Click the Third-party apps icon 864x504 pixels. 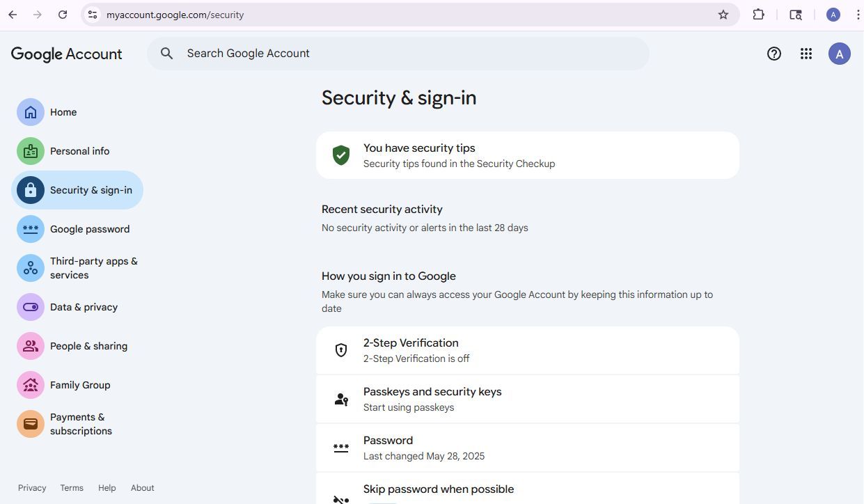point(31,268)
